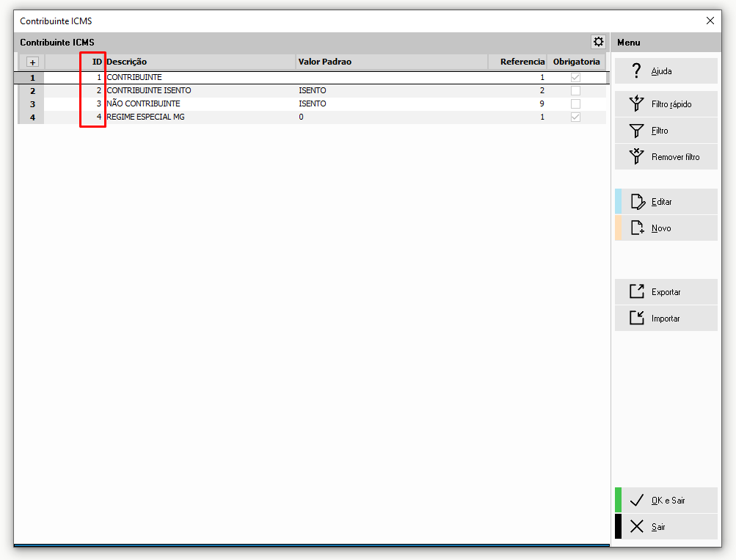Toggle Obrigatoria checkbox for CONTRIBUINTE ISENTO
Image resolution: width=736 pixels, height=560 pixels.
point(575,90)
